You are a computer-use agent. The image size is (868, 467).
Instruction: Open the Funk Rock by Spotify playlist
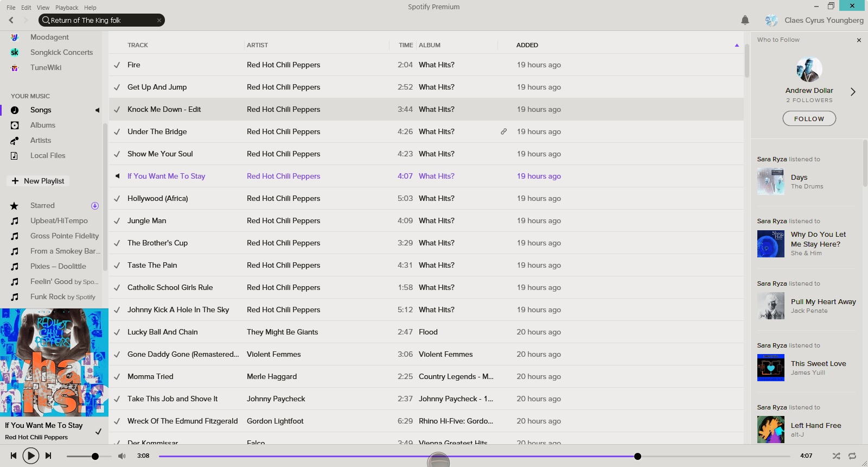(62, 296)
